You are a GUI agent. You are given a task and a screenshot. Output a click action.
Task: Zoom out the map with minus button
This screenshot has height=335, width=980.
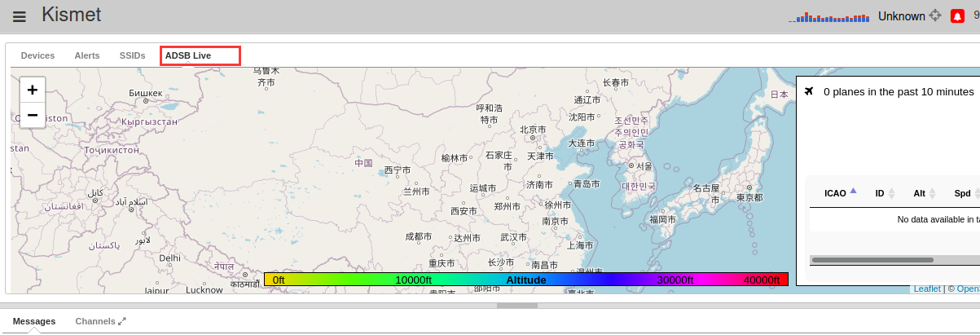click(x=33, y=115)
